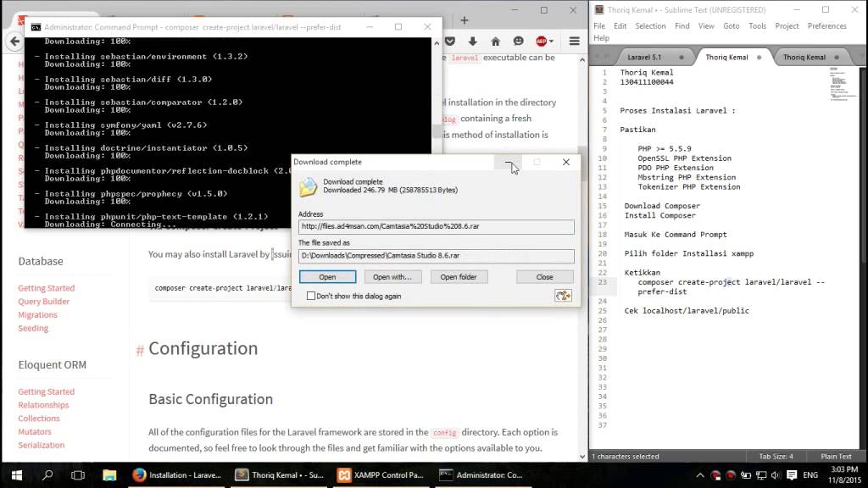Open a new Firefox tab with the plus button

tap(465, 20)
